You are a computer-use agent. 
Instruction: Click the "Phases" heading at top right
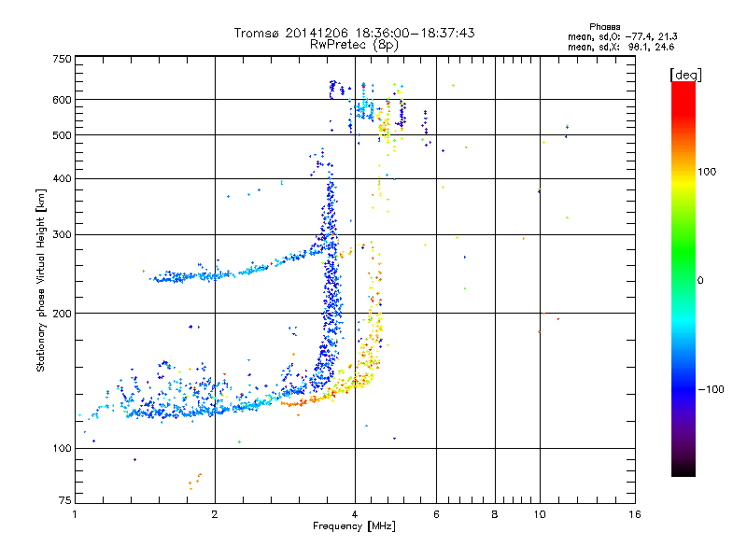click(x=604, y=27)
